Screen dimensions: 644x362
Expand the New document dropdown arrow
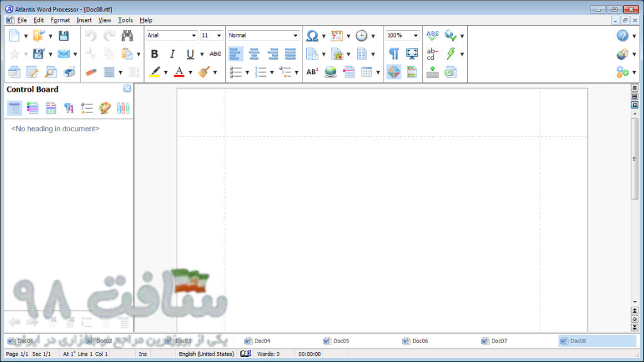coord(26,36)
